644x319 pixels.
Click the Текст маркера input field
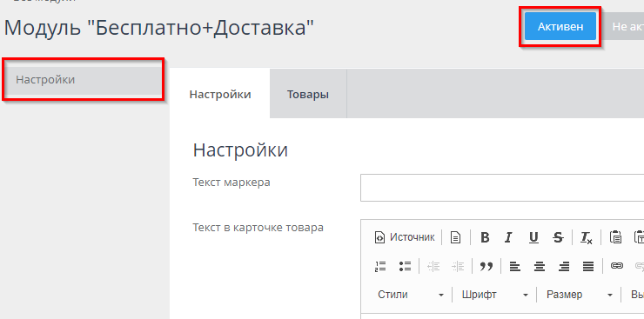coord(502,188)
